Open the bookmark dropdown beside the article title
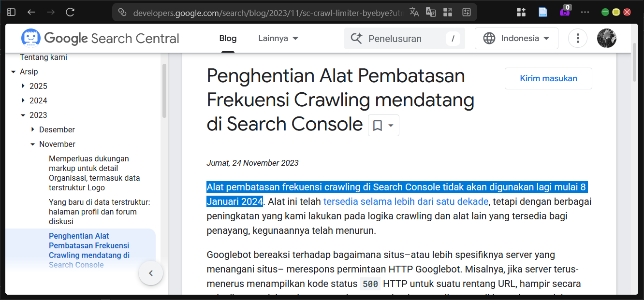644x300 pixels. [383, 125]
